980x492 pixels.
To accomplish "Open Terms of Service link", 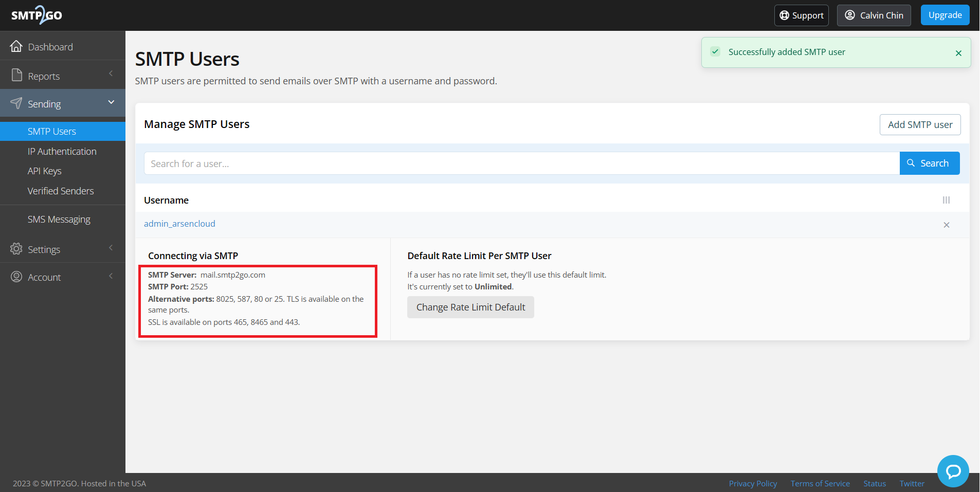I will coord(820,483).
